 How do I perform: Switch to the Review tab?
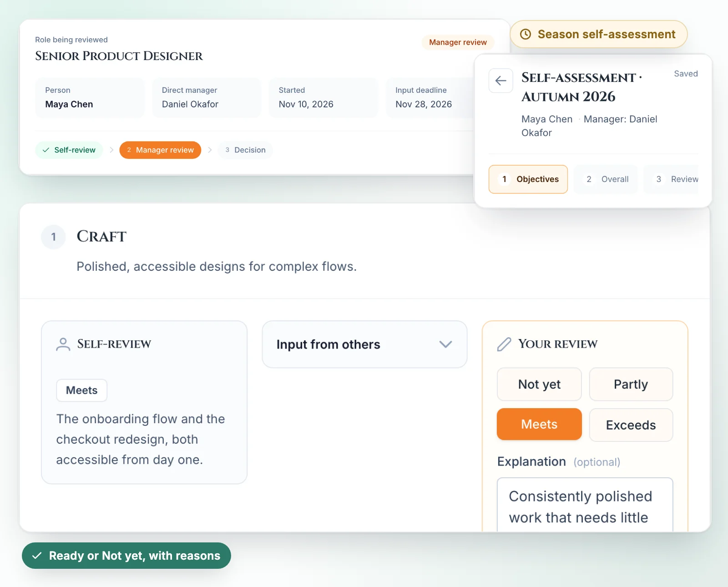coord(671,179)
